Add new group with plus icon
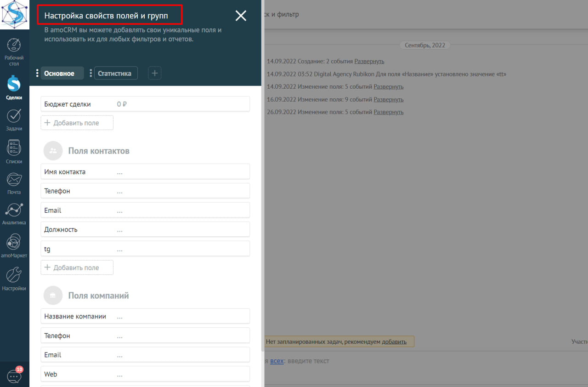The height and width of the screenshot is (387, 588). point(155,73)
